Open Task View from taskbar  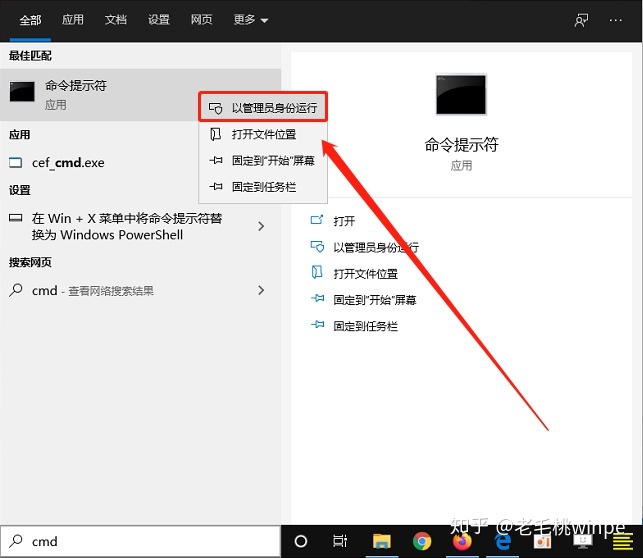point(340,541)
